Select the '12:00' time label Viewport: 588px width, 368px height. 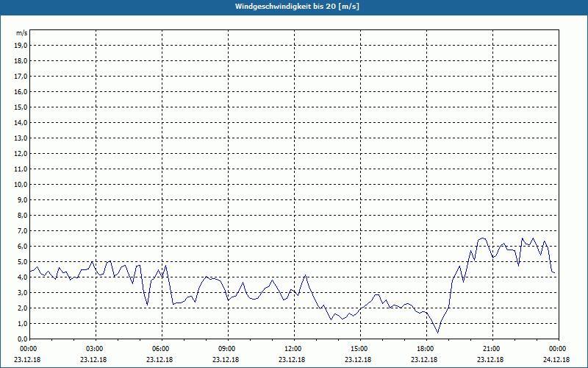pyautogui.click(x=292, y=349)
